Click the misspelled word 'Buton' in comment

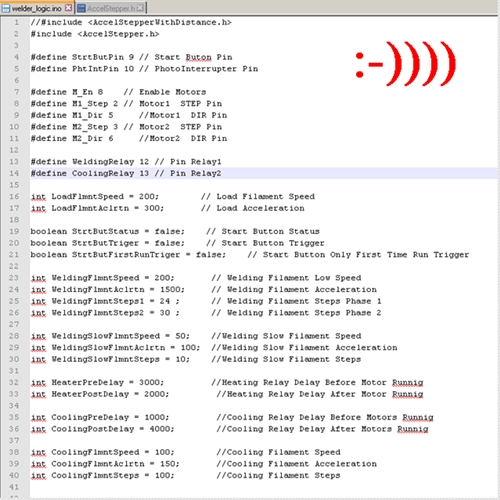pos(198,58)
